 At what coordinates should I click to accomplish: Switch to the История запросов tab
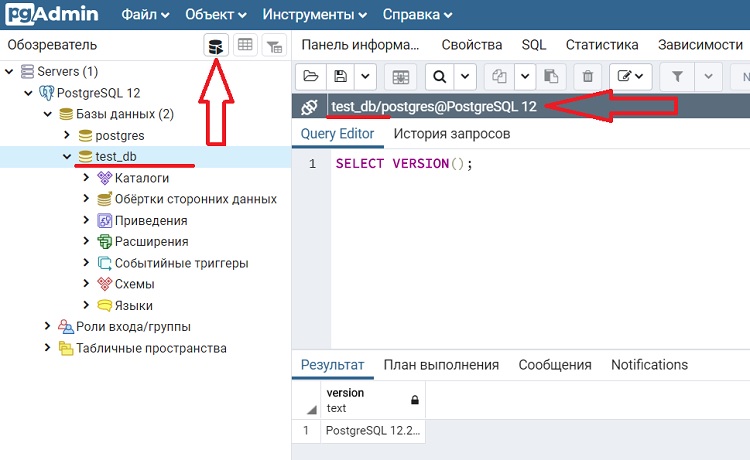pyautogui.click(x=451, y=134)
